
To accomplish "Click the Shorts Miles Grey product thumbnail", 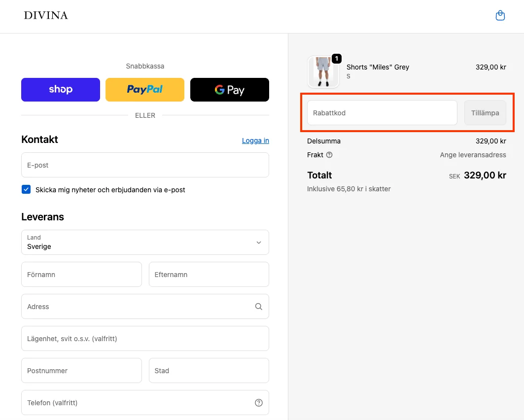I will [x=323, y=71].
